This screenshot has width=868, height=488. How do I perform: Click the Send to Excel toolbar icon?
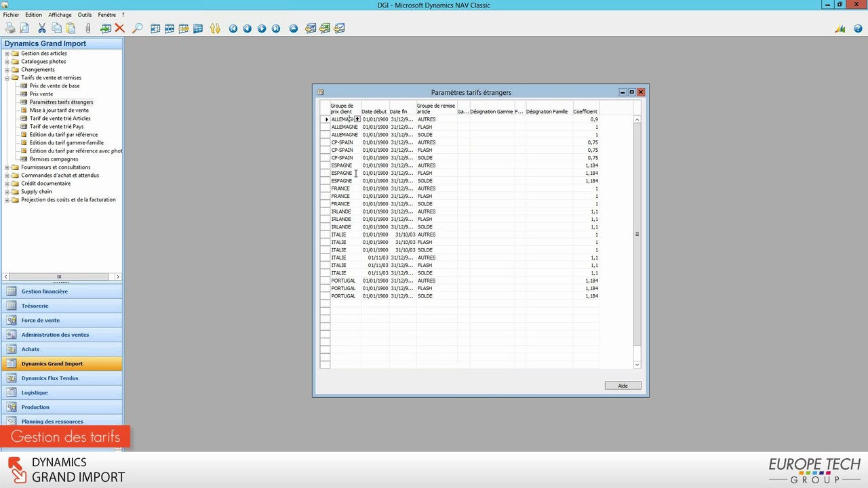coord(325,28)
